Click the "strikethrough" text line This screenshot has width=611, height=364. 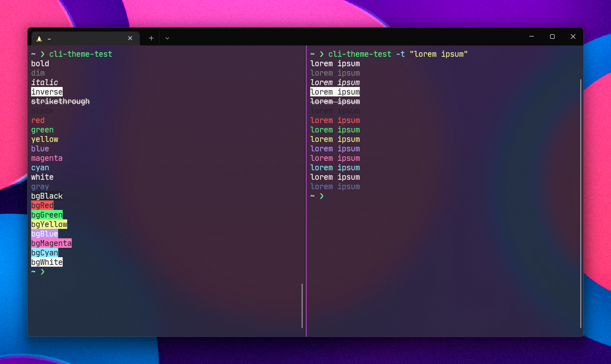(60, 101)
